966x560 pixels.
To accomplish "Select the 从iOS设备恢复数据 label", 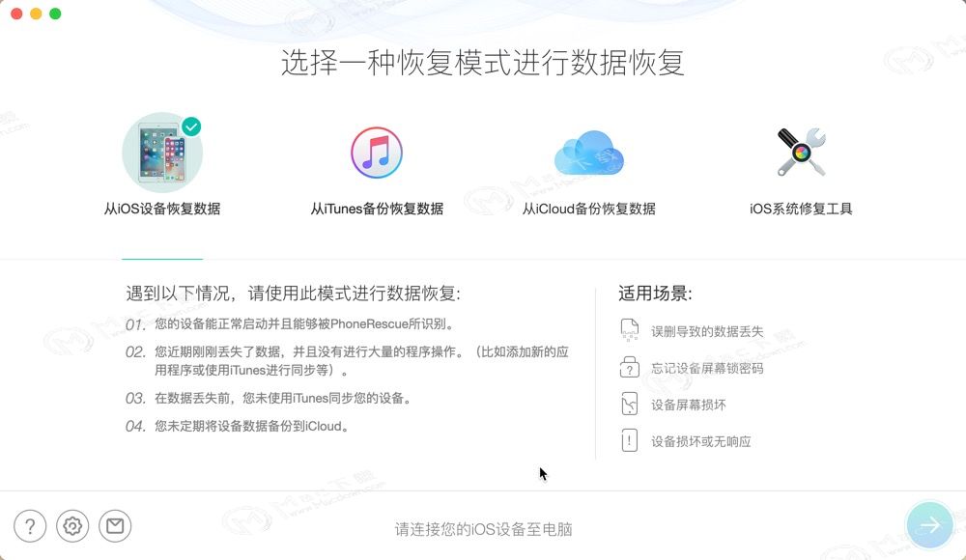I will [x=162, y=209].
